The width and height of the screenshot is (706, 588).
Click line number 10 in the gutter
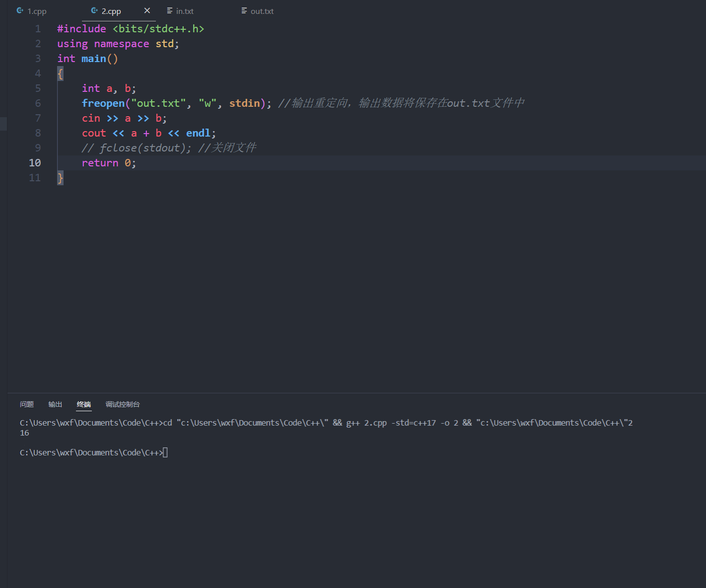click(x=35, y=162)
